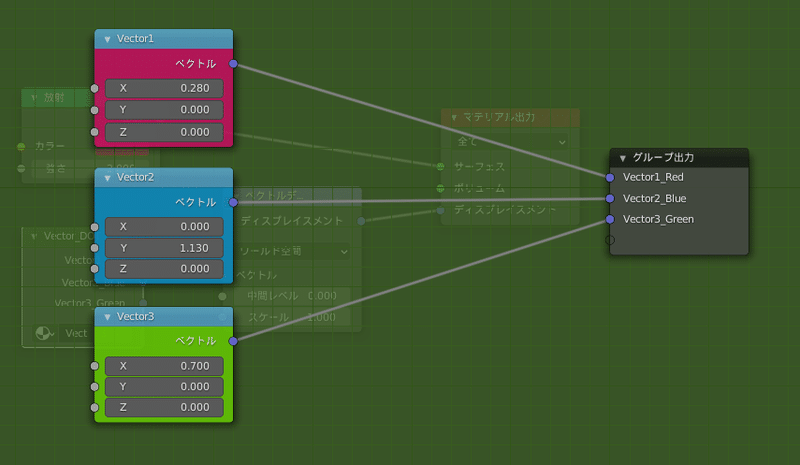This screenshot has height=465, width=800.
Task: Select グループ出力 node header
Action: (679, 158)
